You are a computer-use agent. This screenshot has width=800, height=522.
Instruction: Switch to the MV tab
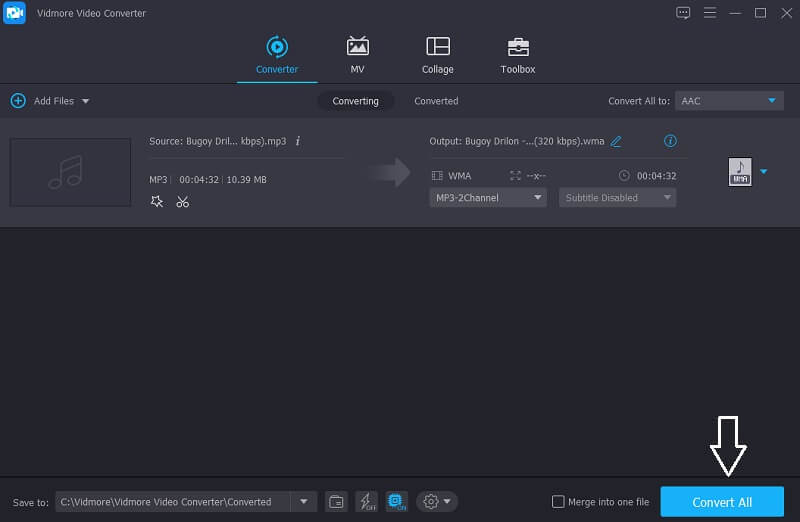tap(357, 56)
